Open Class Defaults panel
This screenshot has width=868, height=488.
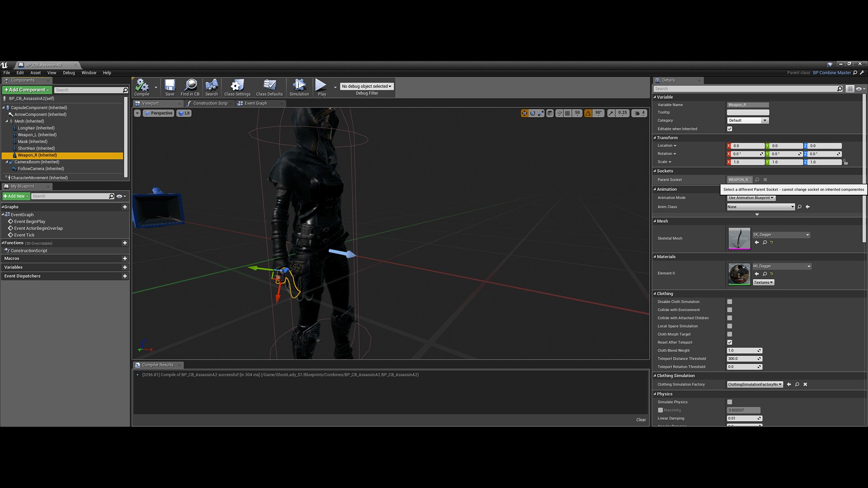pyautogui.click(x=269, y=87)
